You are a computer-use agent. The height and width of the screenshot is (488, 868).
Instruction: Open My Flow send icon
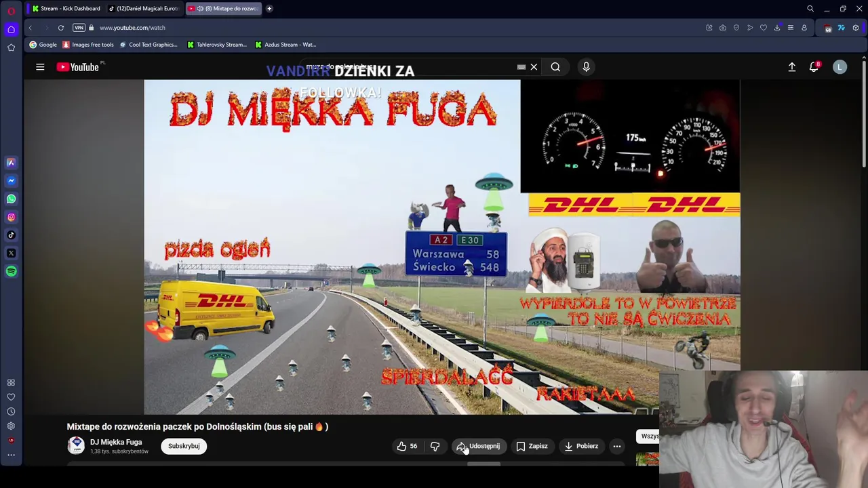coord(750,28)
